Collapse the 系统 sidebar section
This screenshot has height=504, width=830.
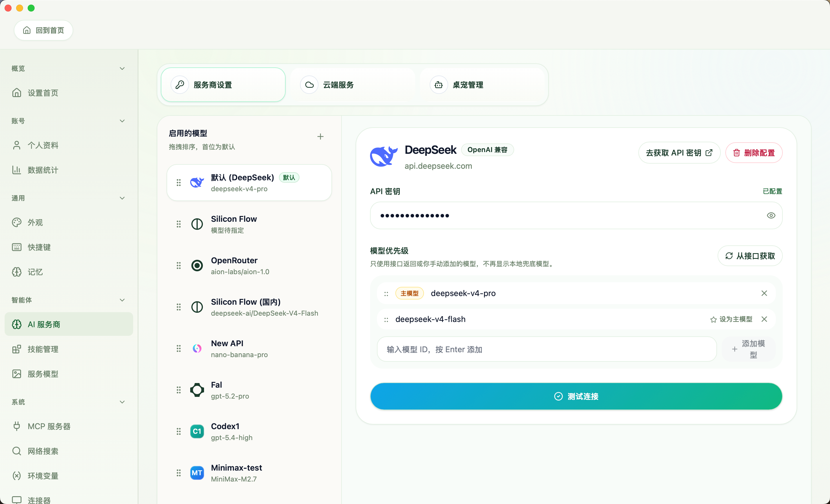click(x=122, y=402)
